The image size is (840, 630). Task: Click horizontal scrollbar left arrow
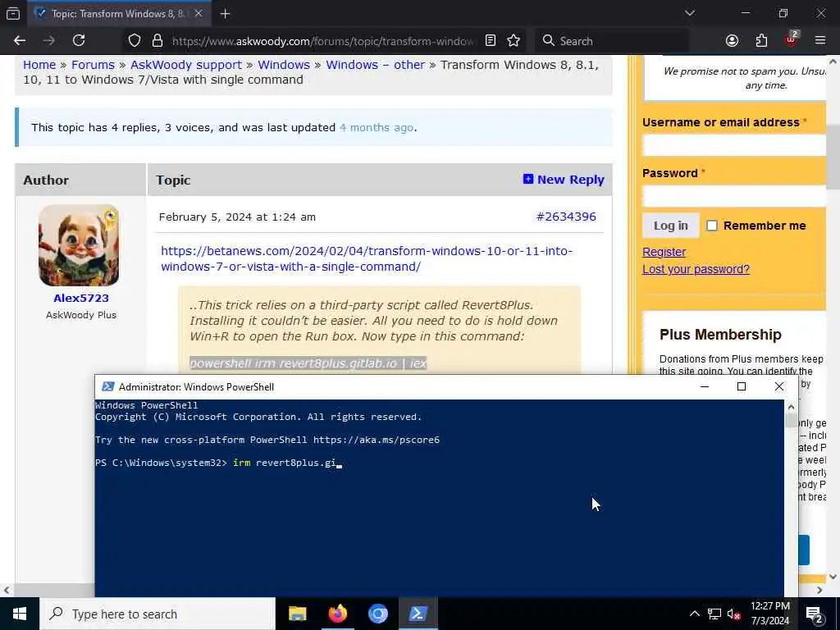click(7, 590)
